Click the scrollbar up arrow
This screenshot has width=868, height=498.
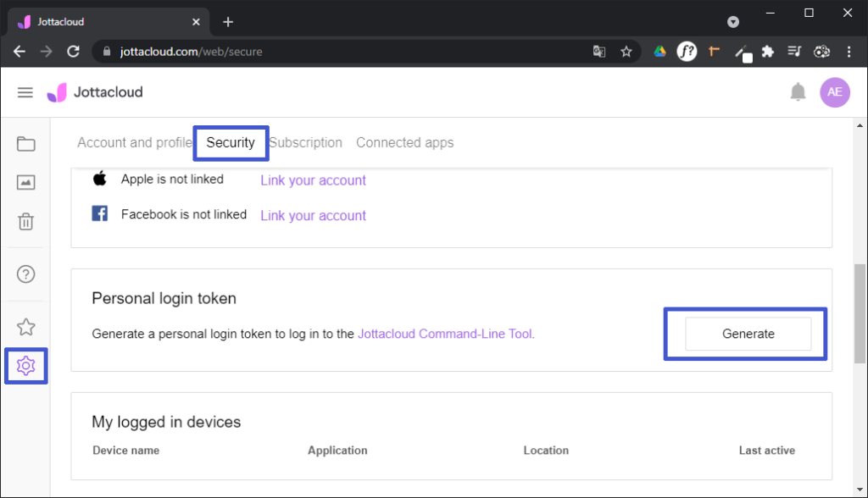tap(860, 125)
